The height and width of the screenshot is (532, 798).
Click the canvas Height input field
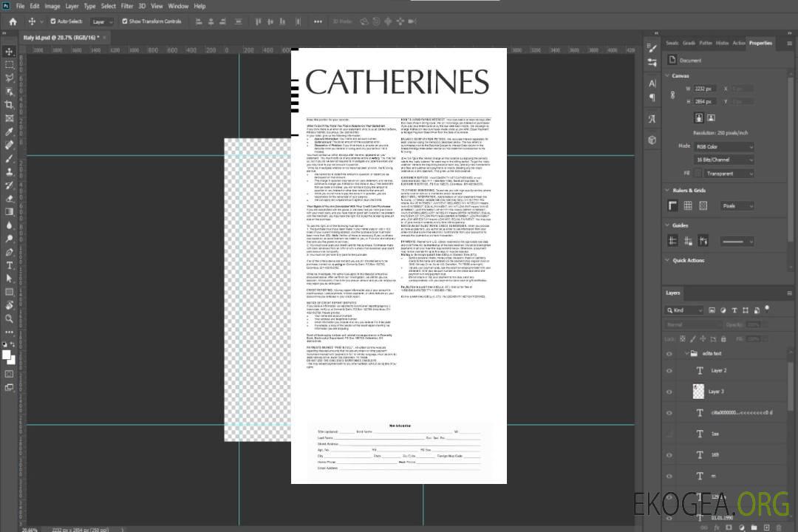click(705, 102)
